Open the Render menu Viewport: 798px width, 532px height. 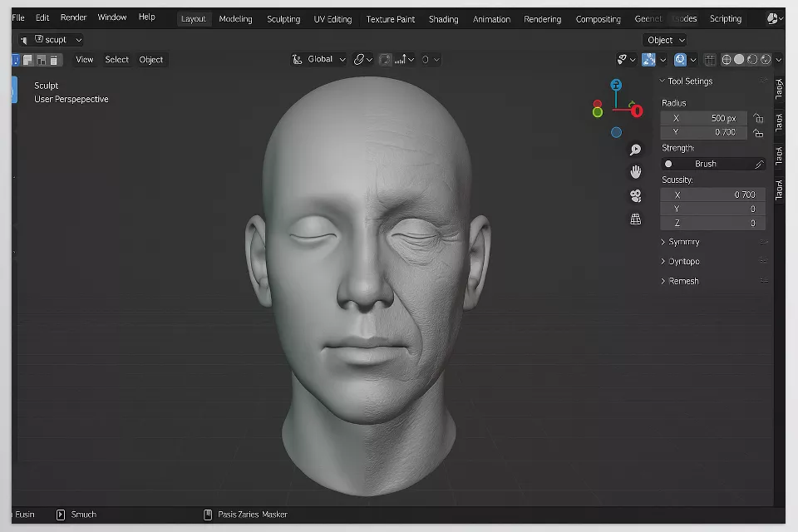pyautogui.click(x=73, y=17)
